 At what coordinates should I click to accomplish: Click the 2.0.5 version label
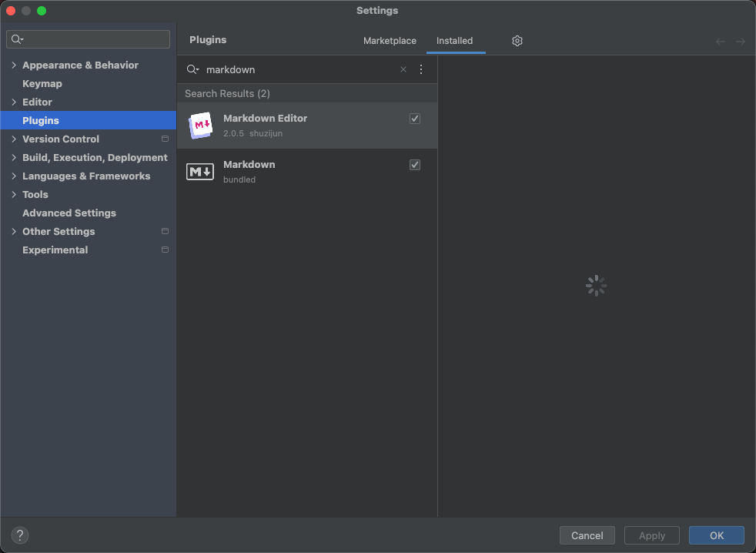coord(233,133)
